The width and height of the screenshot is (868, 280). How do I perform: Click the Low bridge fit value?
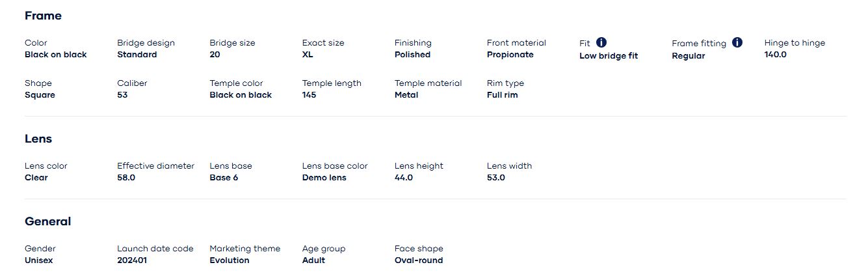tap(609, 56)
